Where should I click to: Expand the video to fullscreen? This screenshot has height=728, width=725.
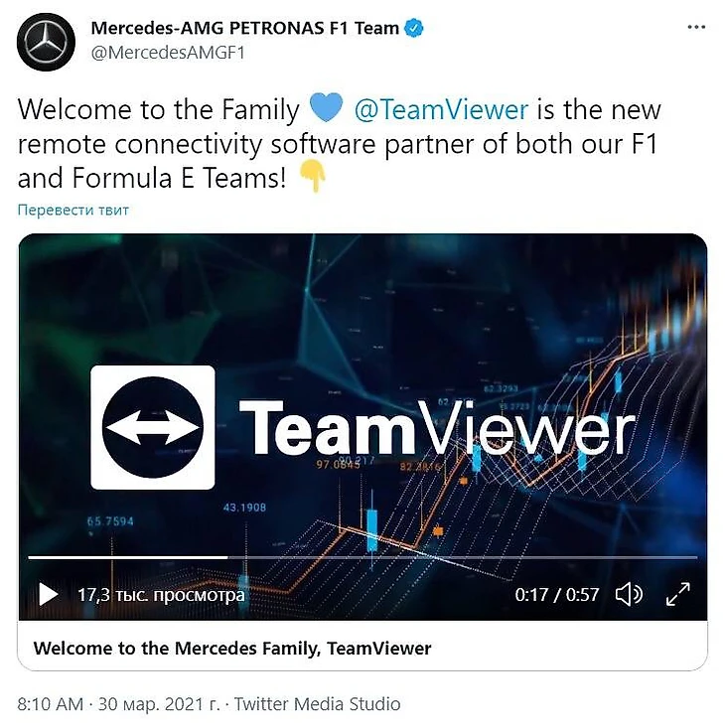[678, 594]
